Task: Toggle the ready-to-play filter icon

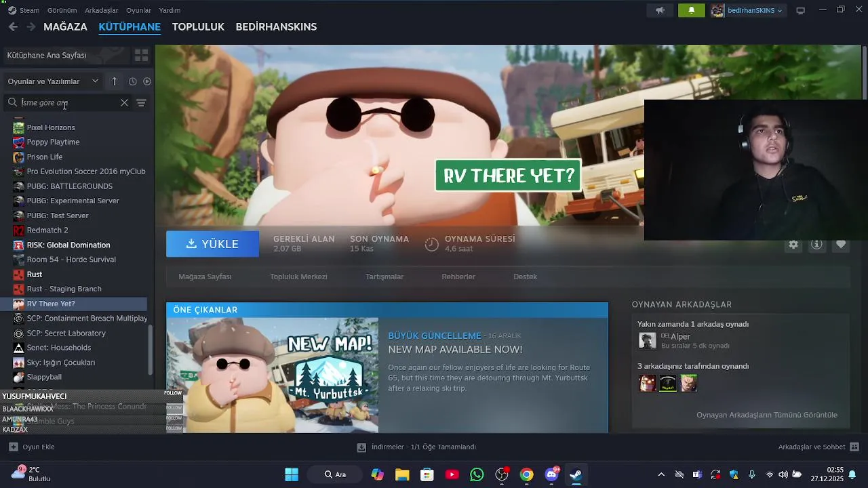Action: [147, 81]
